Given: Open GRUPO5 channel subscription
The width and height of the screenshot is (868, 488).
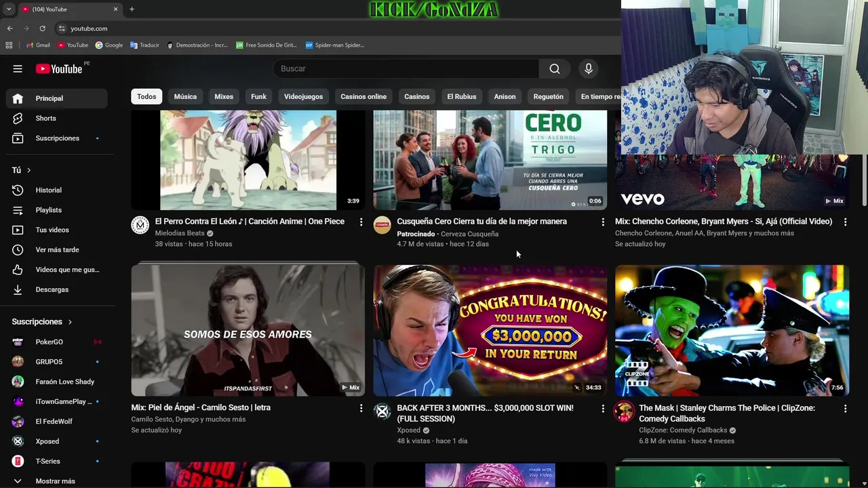Looking at the screenshot, I should point(56,362).
